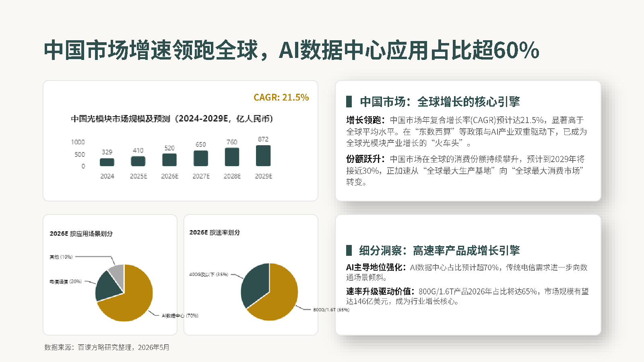The image size is (644, 362).
Task: Click the 2026E 按速率划分 chart title
Action: click(x=215, y=232)
